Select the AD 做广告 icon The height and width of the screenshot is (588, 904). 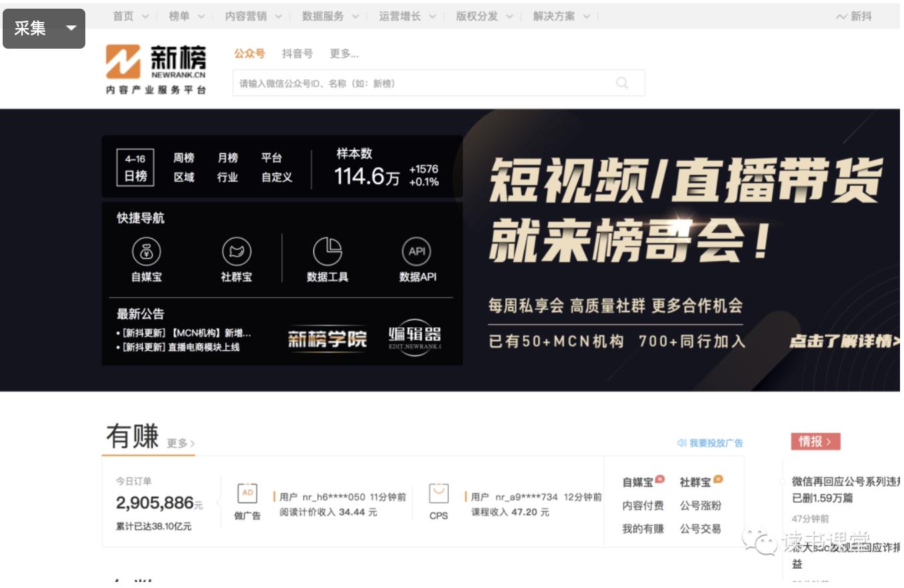pyautogui.click(x=247, y=495)
